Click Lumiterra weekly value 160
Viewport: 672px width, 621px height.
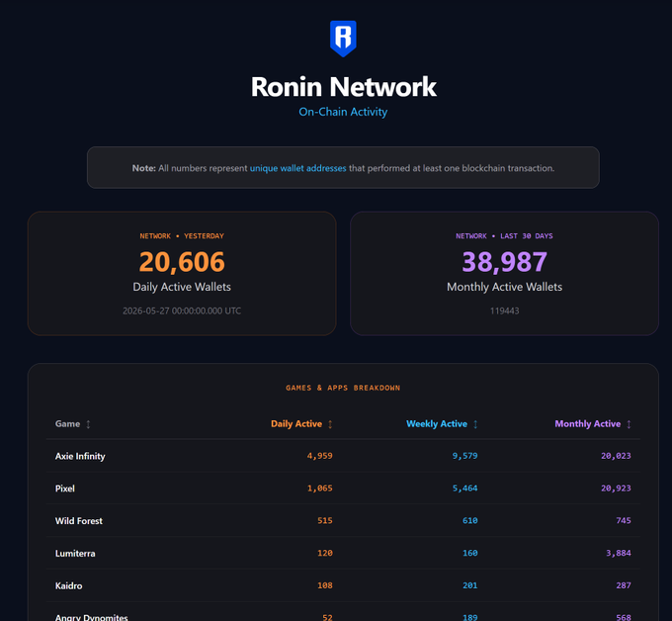click(470, 553)
